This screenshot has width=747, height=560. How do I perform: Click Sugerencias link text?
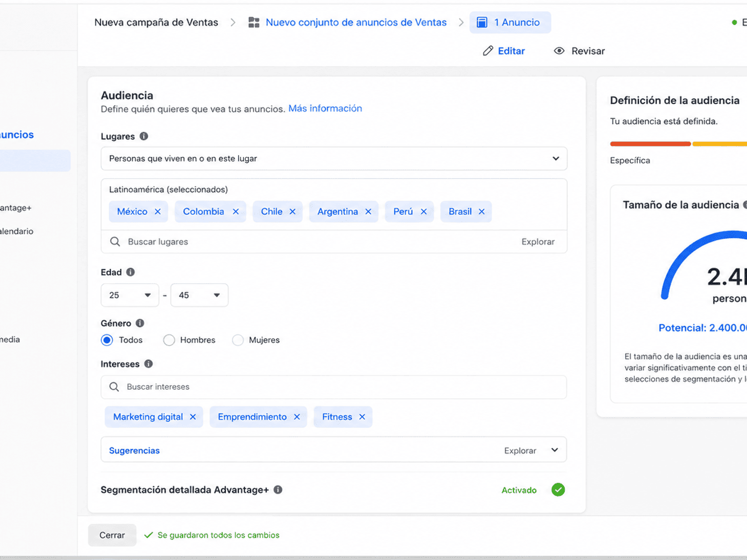[134, 450]
